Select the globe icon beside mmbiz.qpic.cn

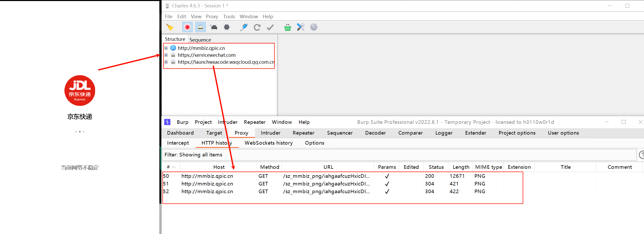point(173,48)
